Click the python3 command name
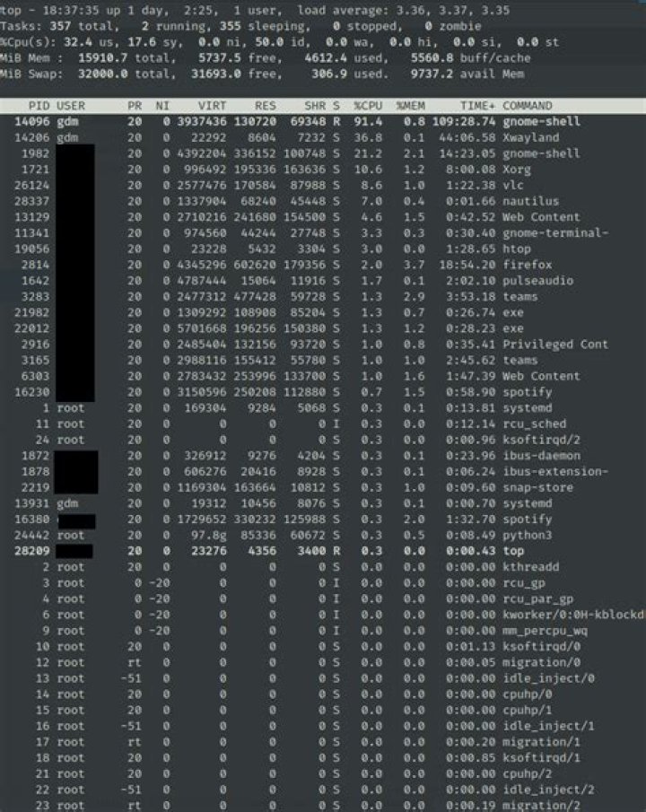 tap(527, 536)
